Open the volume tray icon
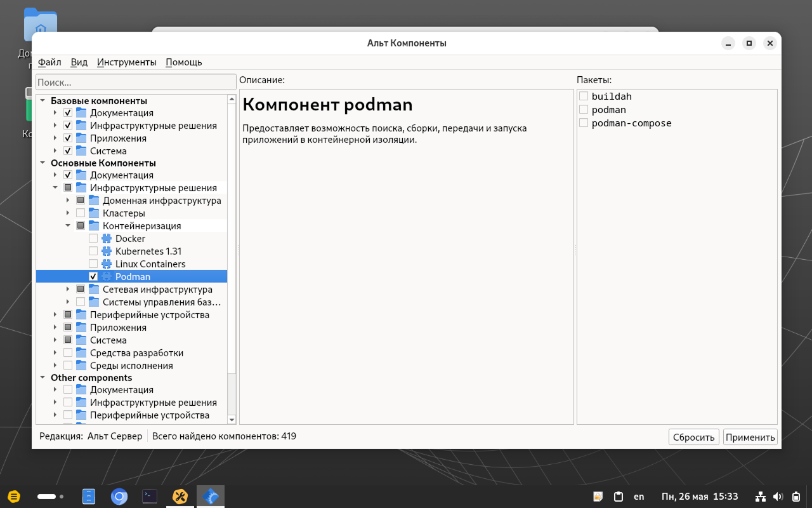Screen dimensions: 812x508 [778, 497]
